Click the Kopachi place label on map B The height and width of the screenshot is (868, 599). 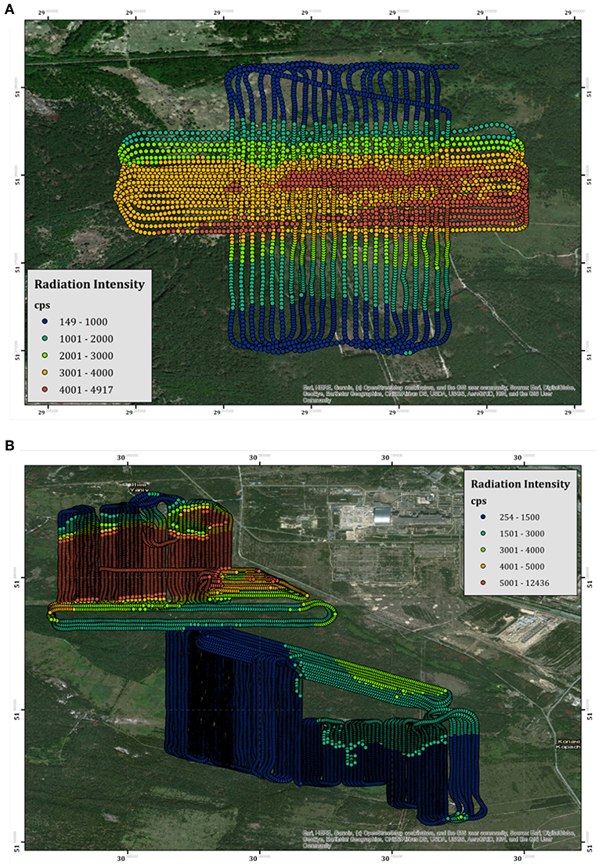(568, 744)
